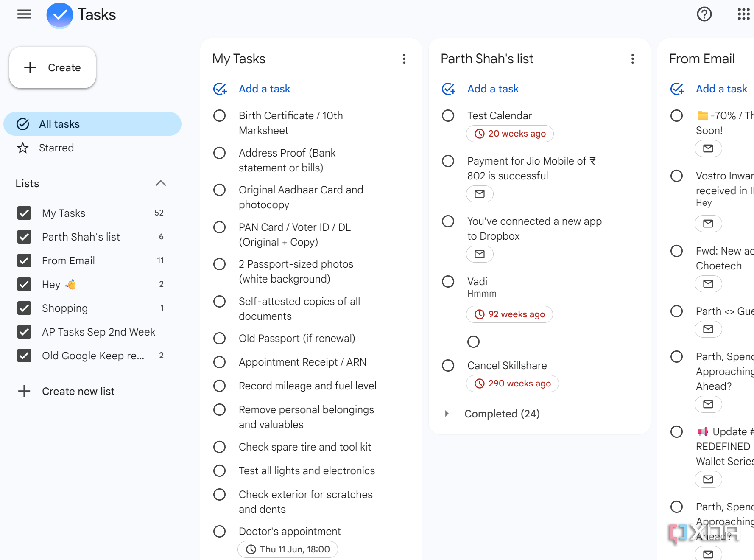Uncheck AP Tasks Sep 2nd Week checkbox
The image size is (754, 560).
tap(24, 332)
